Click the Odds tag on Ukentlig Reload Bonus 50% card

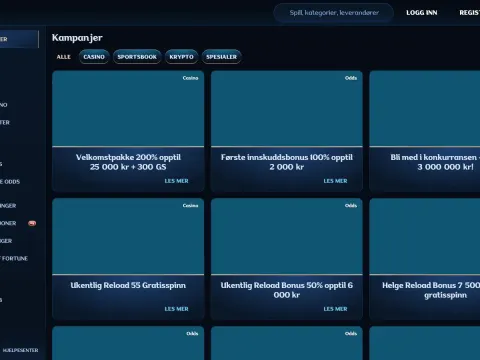pos(351,206)
